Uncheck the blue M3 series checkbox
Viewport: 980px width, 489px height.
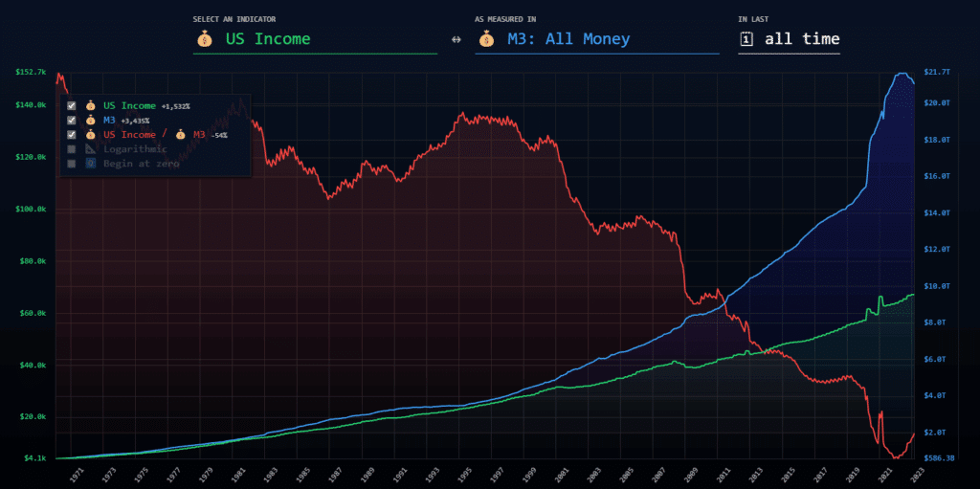pos(71,120)
